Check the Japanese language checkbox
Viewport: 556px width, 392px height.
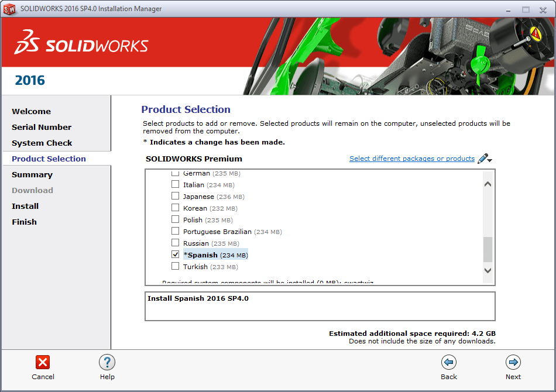point(175,196)
